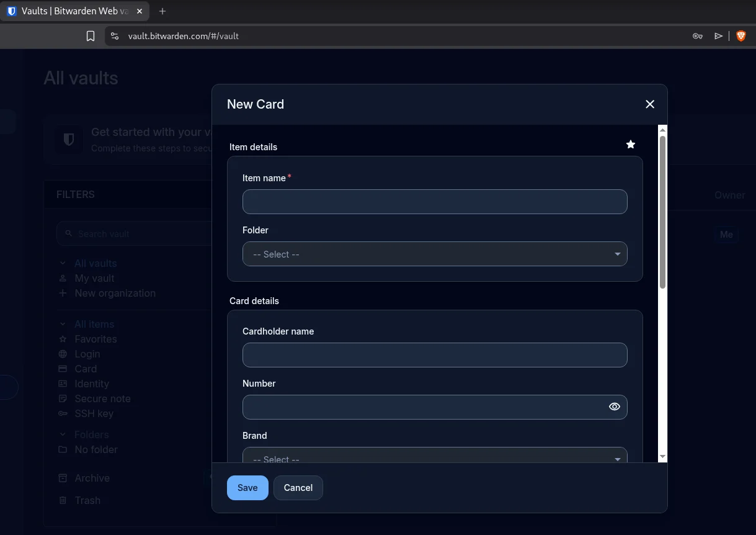Click the Trash bin icon

(63, 500)
